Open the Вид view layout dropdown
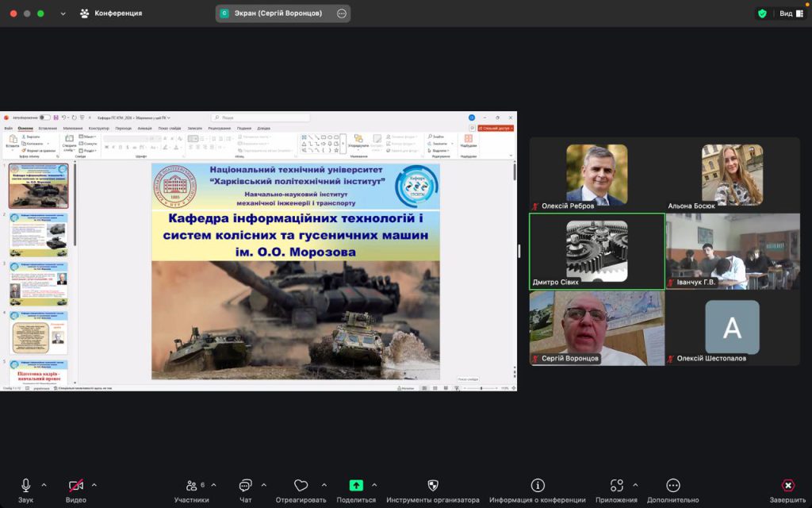Viewport: 812px width, 508px height. click(790, 13)
